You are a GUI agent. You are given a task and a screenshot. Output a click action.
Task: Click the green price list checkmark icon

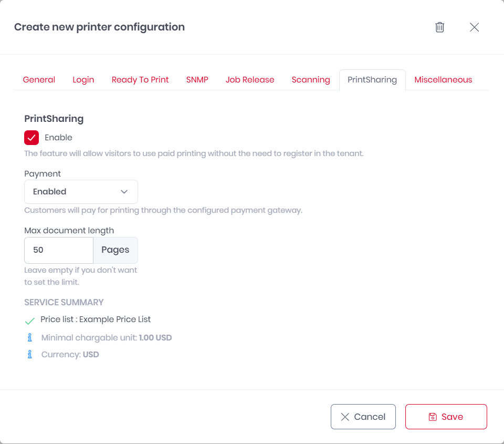(x=30, y=321)
